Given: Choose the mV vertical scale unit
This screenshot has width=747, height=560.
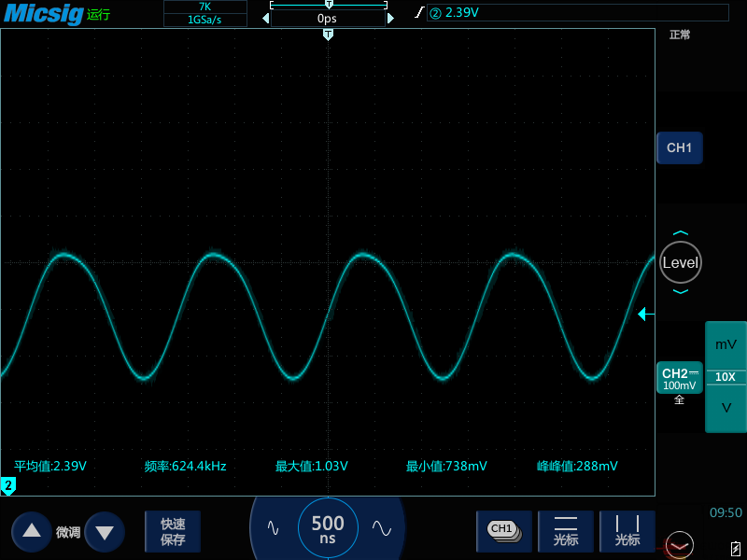Looking at the screenshot, I should point(726,344).
